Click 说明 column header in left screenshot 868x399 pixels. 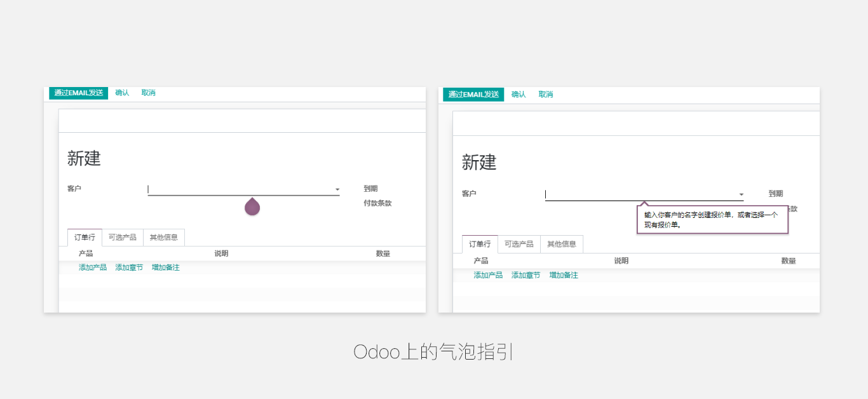221,254
